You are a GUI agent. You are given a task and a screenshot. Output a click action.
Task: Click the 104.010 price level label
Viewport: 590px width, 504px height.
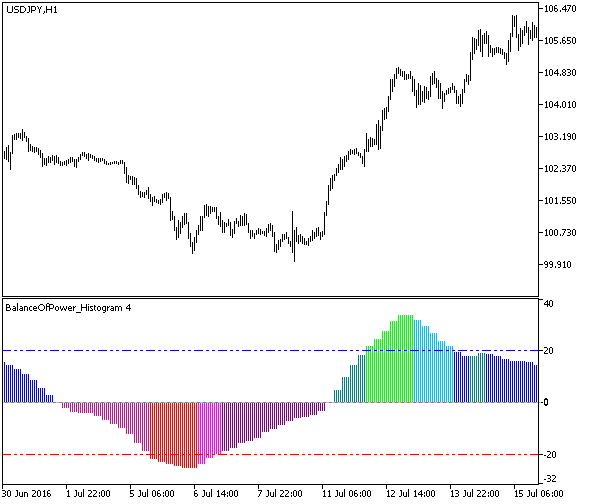(560, 105)
